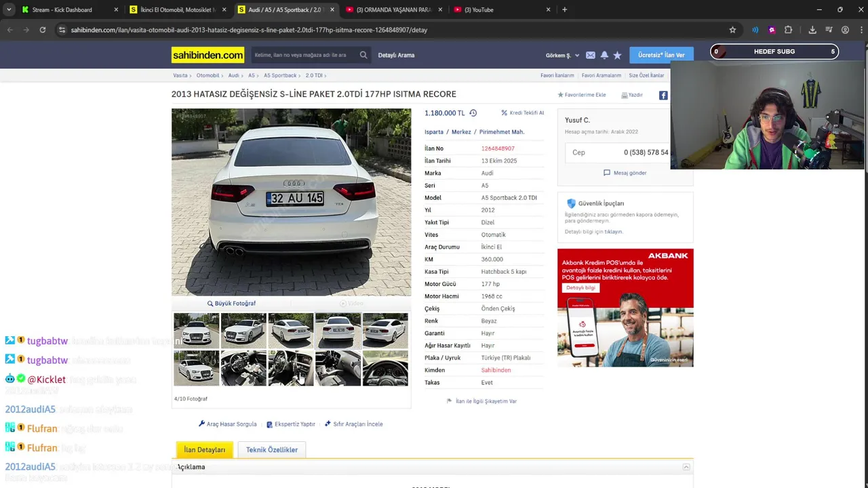Open the browser profile avatar
This screenshot has width=868, height=488.
845,30
